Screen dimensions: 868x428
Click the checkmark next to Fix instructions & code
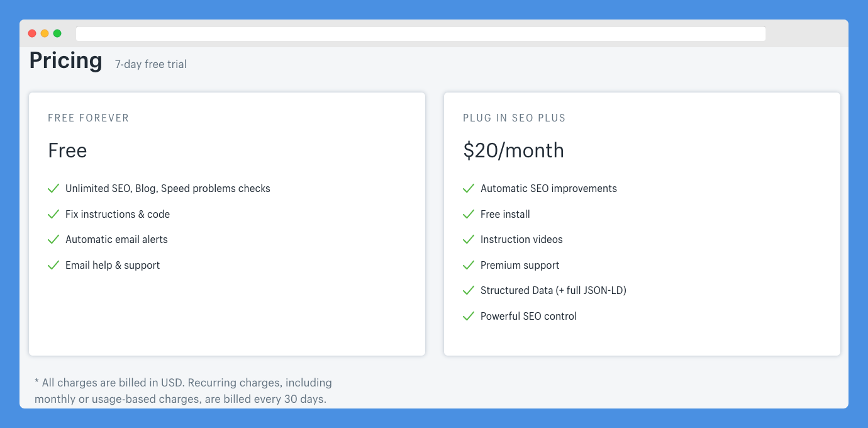click(x=53, y=214)
